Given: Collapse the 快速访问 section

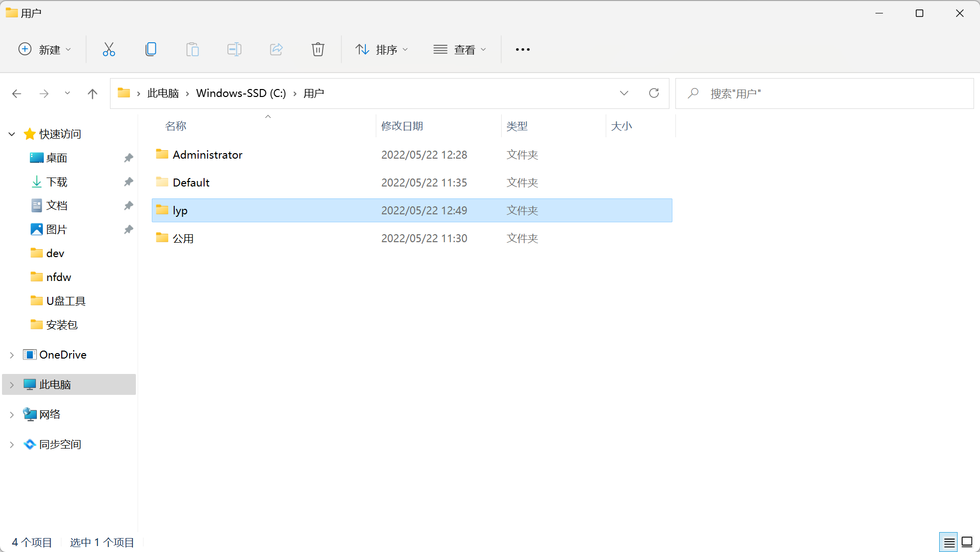Looking at the screenshot, I should (x=12, y=134).
